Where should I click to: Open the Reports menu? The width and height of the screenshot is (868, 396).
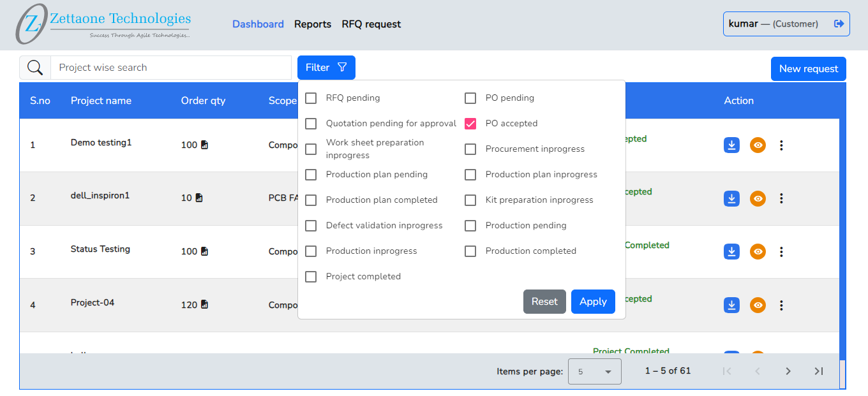312,24
